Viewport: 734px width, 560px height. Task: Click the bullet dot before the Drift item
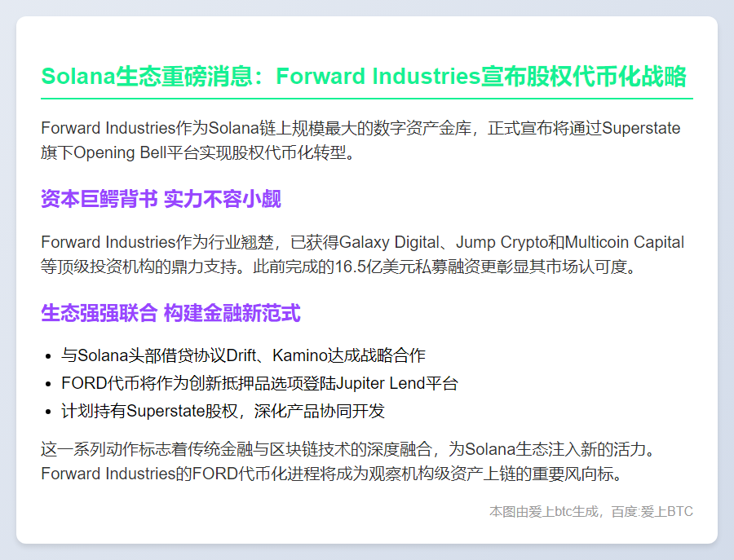coord(51,356)
